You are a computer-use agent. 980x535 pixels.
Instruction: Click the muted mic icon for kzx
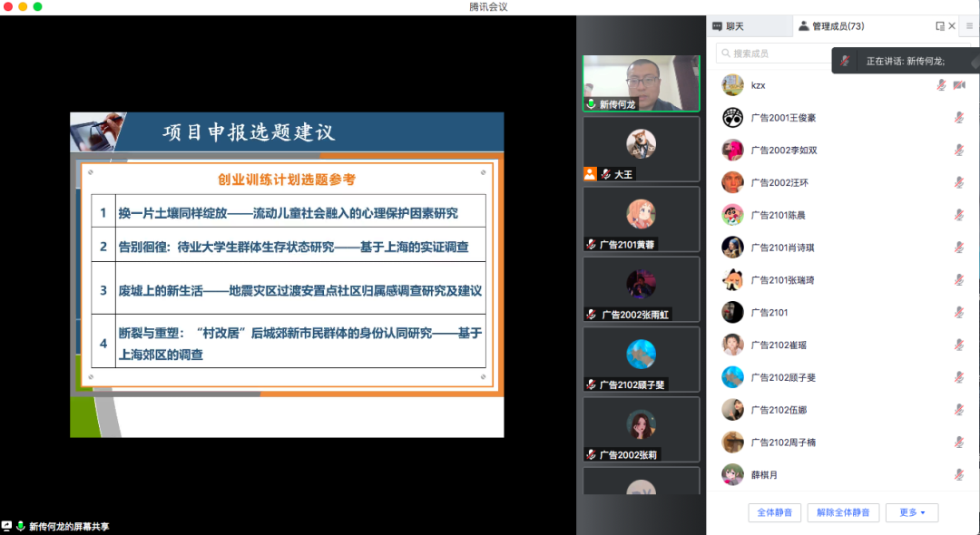click(942, 85)
